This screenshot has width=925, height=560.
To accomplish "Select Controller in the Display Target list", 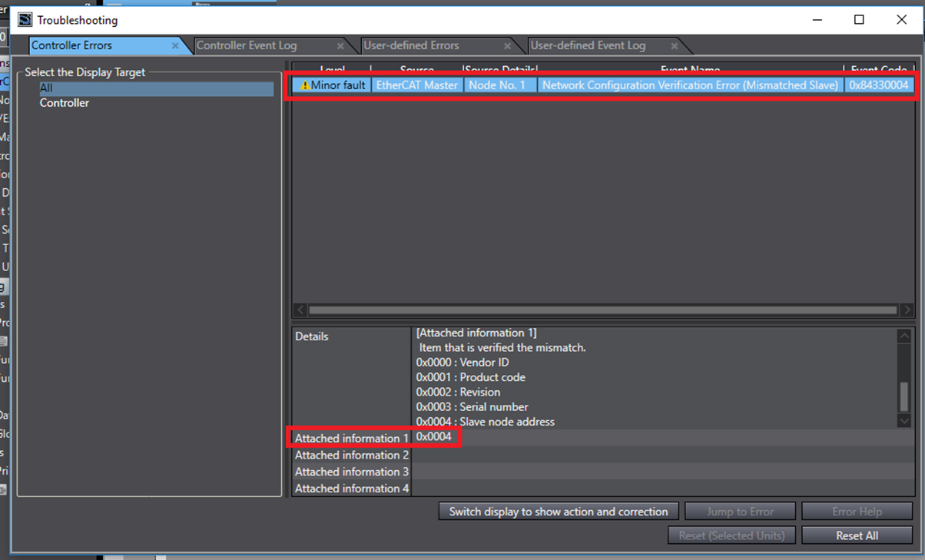I will click(65, 103).
